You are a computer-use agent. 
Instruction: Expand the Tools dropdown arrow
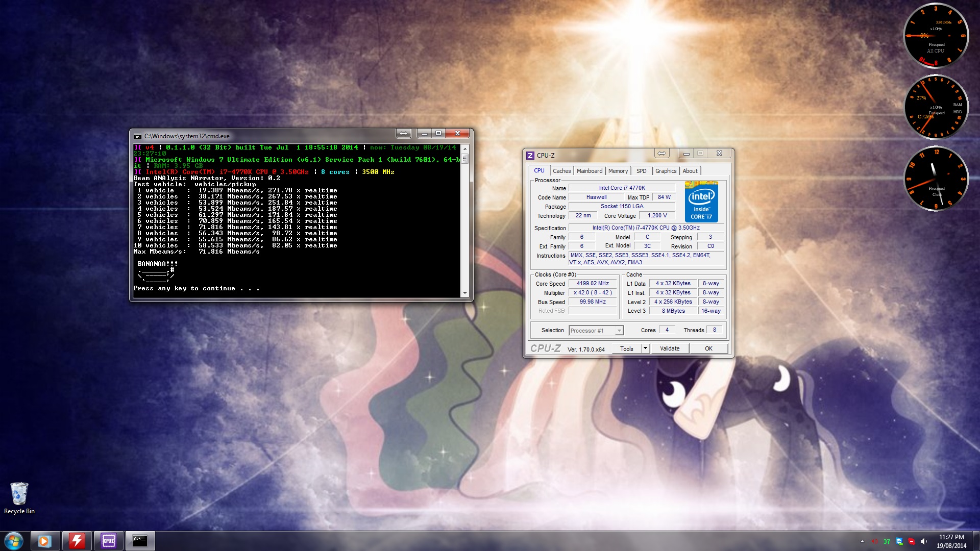645,348
